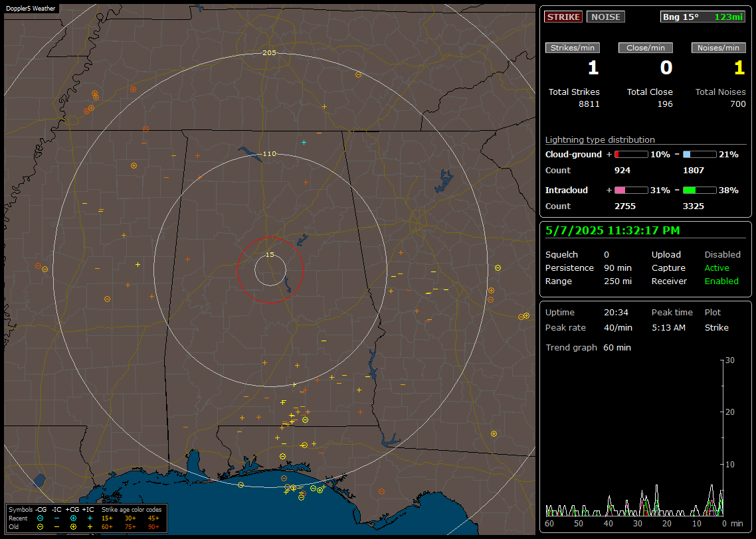Viewport: 756px width, 539px height.
Task: Click the negative cloud-ground 21% blue bar
Action: 700,155
